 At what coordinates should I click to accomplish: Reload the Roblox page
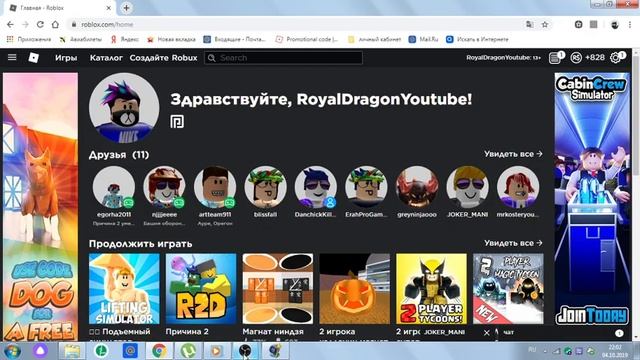coord(40,24)
